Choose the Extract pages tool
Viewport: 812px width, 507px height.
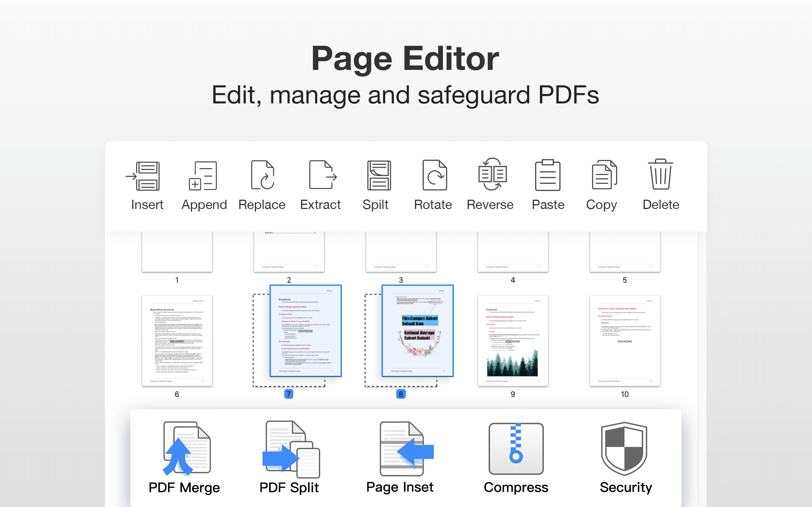(x=321, y=175)
